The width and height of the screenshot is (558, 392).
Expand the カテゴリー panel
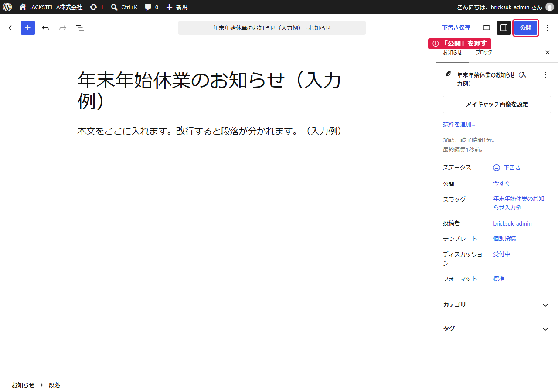(x=497, y=305)
